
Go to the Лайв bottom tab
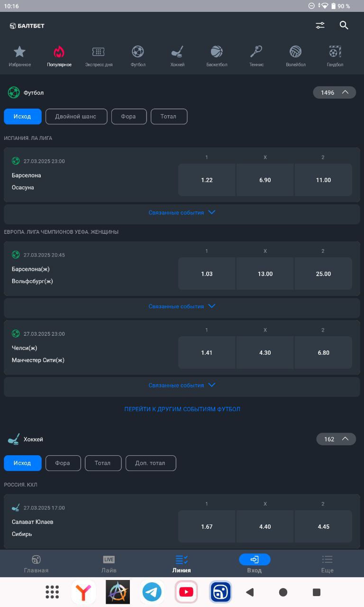coord(109,564)
